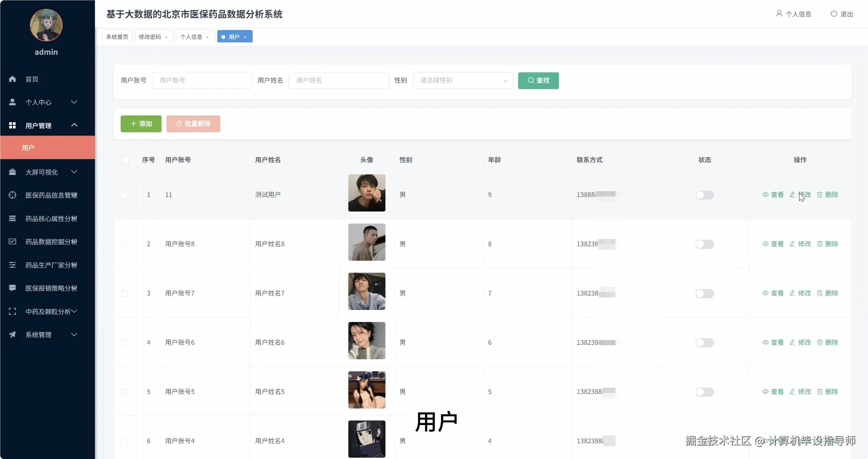Open 个人信息 from the top right
Viewport: 868px width, 459px height.
tap(794, 14)
